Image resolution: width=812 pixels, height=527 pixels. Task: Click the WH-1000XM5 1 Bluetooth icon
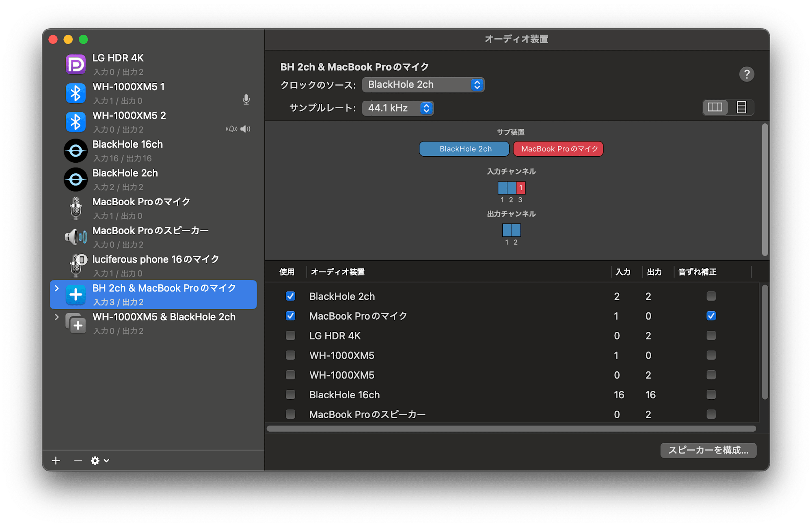pyautogui.click(x=76, y=93)
